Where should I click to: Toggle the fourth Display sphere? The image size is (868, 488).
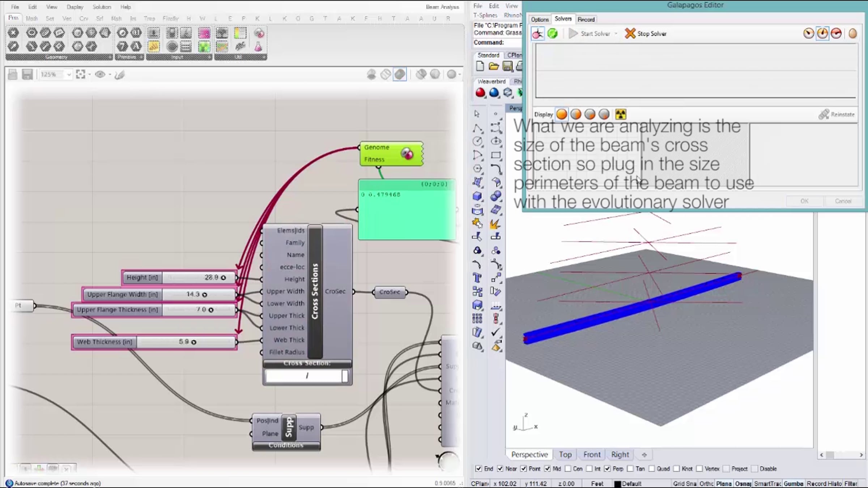(604, 114)
